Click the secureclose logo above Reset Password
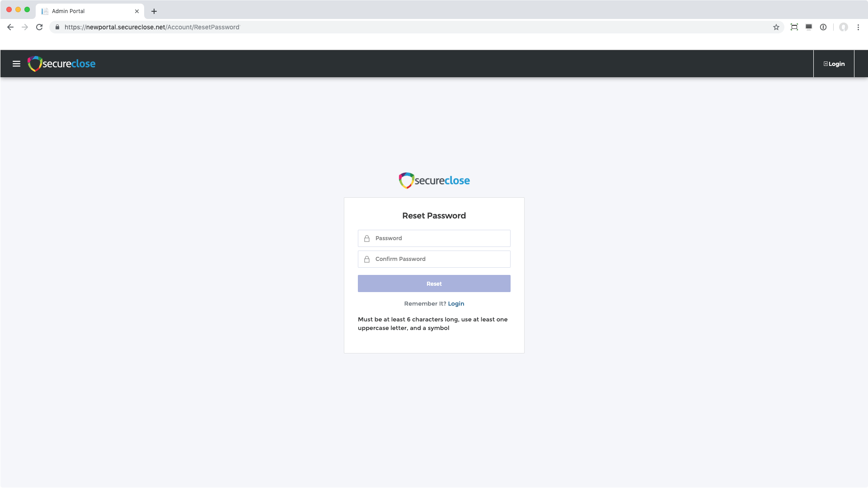The height and width of the screenshot is (488, 868). click(434, 180)
